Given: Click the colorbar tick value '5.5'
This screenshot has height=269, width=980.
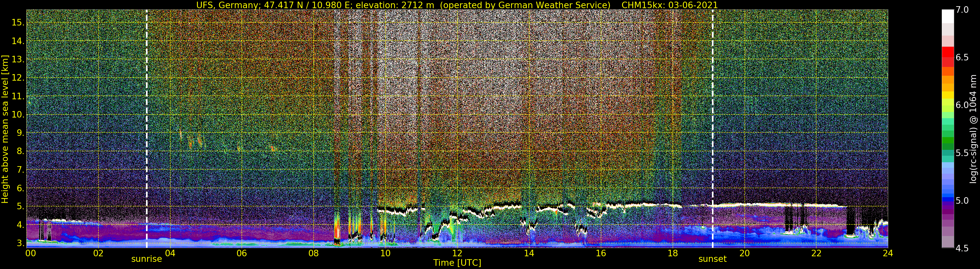Looking at the screenshot, I should click(x=962, y=153).
